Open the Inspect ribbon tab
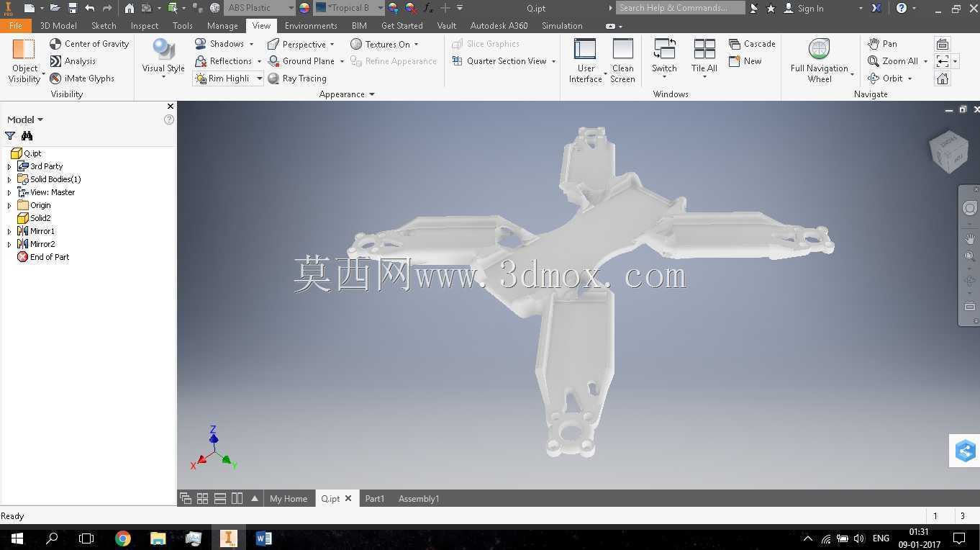This screenshot has height=550, width=980. pyautogui.click(x=145, y=26)
